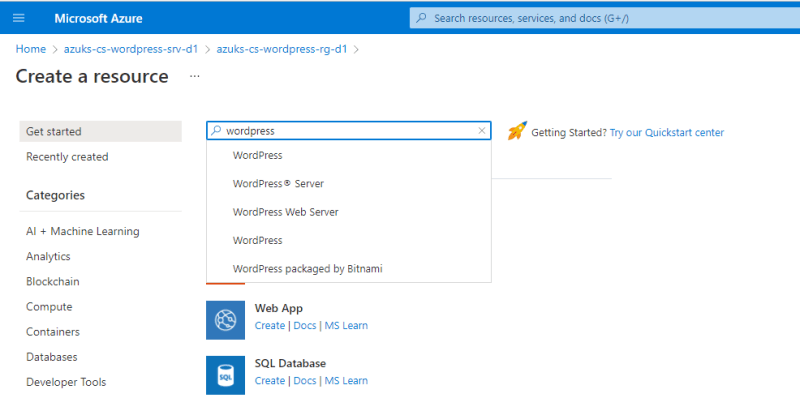The width and height of the screenshot is (800, 398).
Task: Open Compute category
Action: click(x=49, y=307)
